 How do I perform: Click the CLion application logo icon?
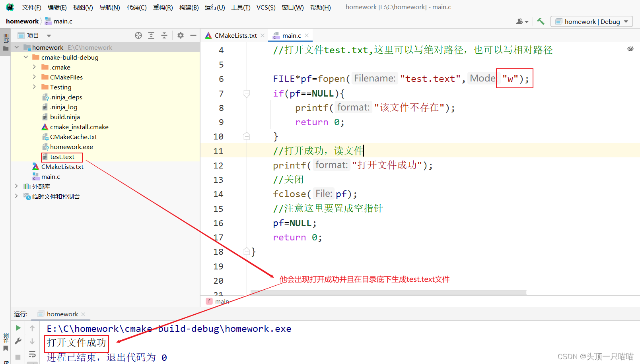10,7
